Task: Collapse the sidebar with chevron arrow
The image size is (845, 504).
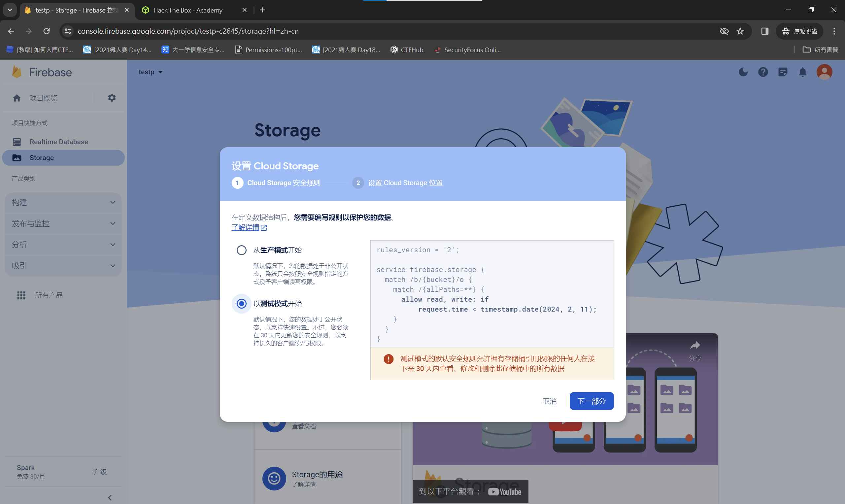Action: pos(110,497)
